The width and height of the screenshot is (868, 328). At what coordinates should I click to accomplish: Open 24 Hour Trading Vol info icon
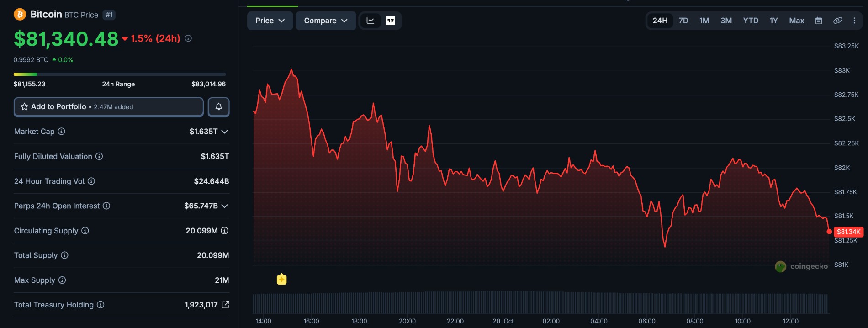pos(91,181)
